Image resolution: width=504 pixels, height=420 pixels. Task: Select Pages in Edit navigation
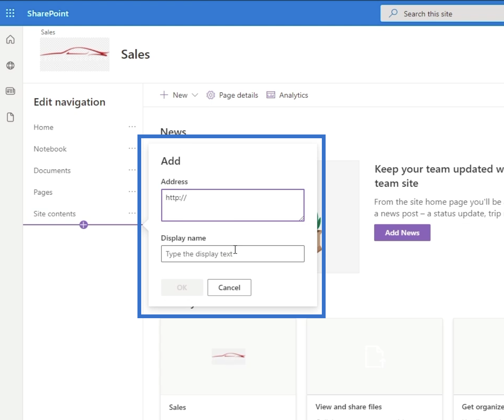point(43,192)
